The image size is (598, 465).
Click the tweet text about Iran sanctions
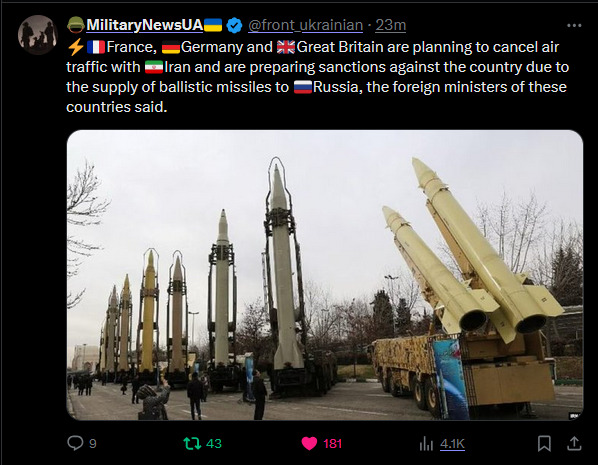pyautogui.click(x=317, y=77)
